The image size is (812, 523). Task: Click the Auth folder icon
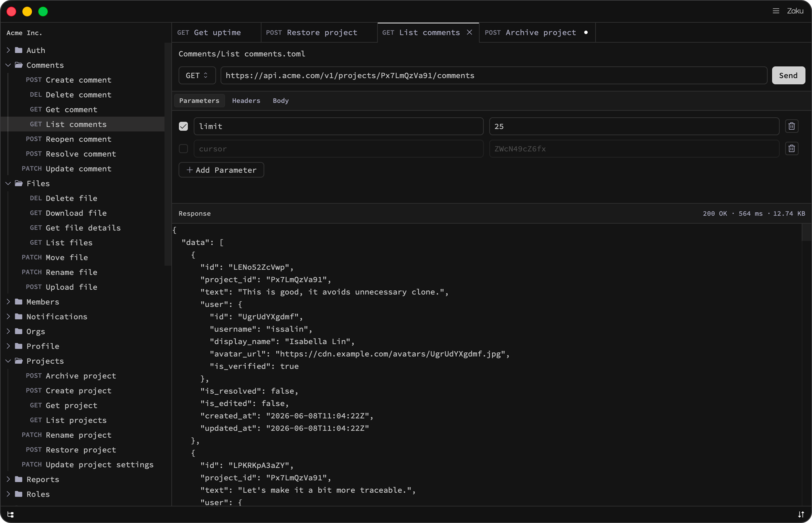[19, 50]
